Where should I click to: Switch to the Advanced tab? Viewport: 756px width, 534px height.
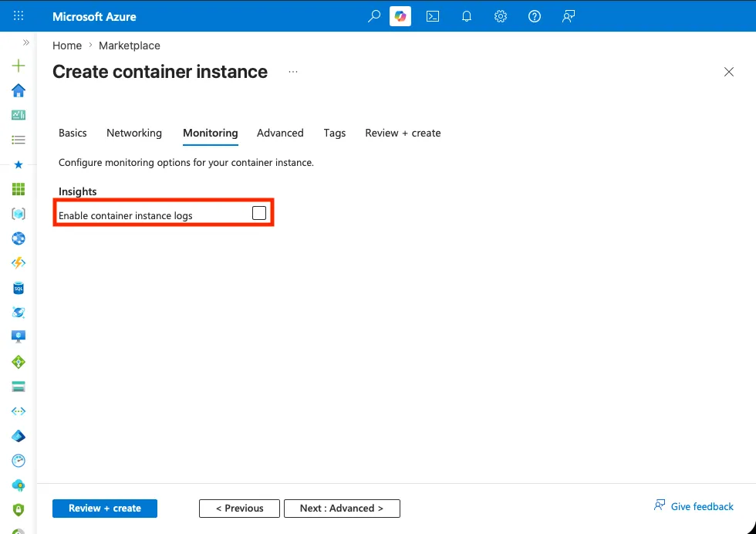tap(280, 133)
